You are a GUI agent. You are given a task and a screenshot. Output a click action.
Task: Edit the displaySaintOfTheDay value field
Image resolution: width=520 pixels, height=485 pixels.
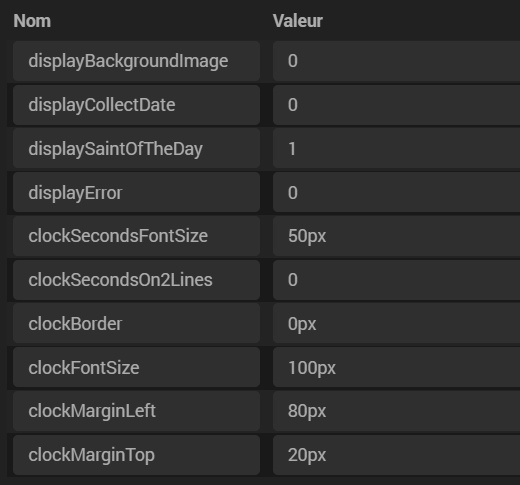tap(396, 149)
